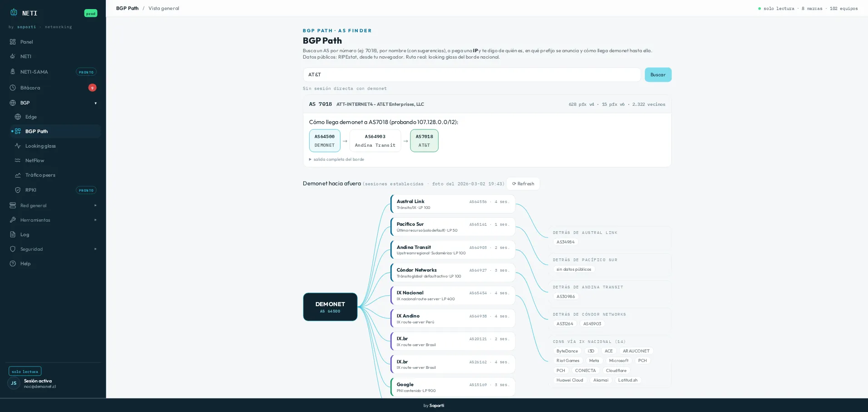Click the BGP Path grid icon

(18, 131)
